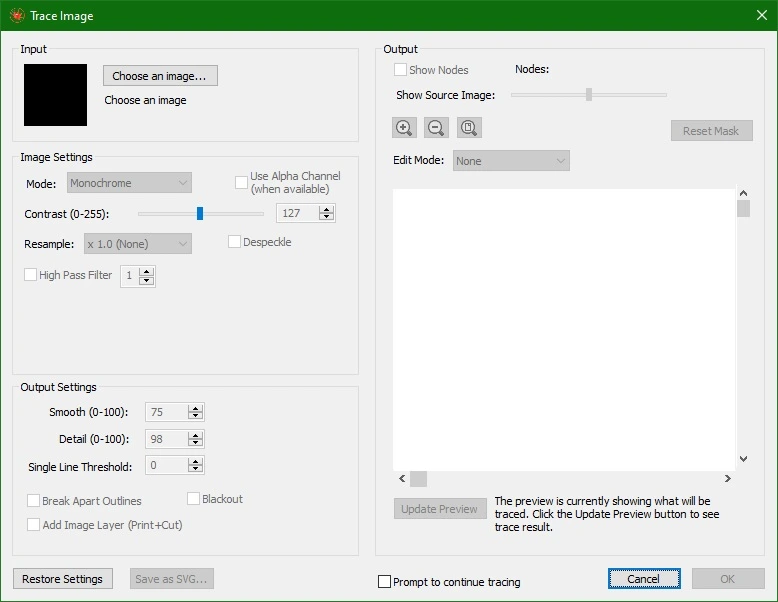Decrease Single Line Threshold value

pyautogui.click(x=195, y=469)
